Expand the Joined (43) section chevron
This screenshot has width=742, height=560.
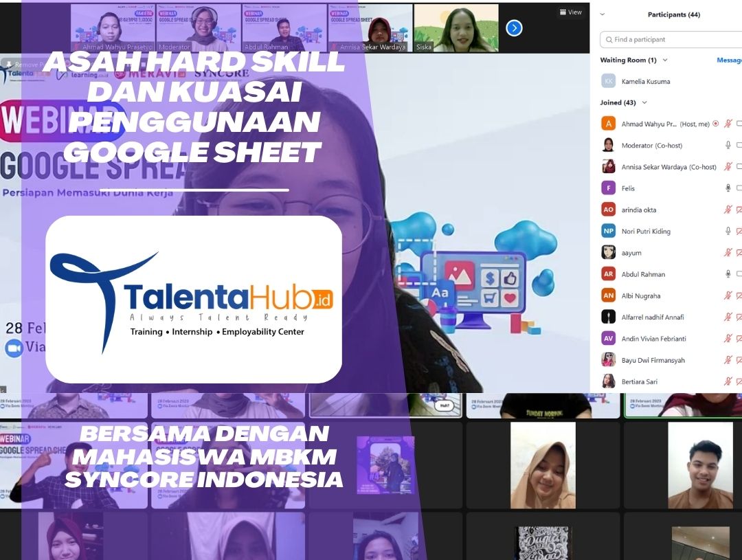(x=644, y=103)
